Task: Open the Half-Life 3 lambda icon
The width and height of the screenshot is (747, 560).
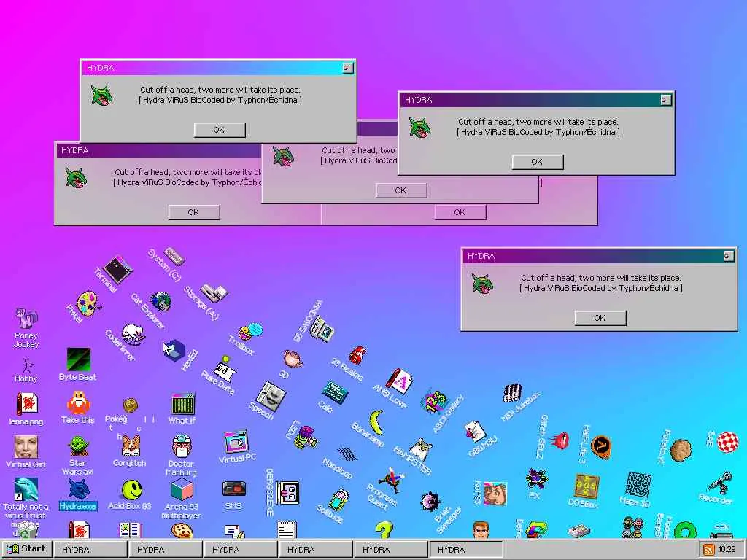Action: point(601,447)
